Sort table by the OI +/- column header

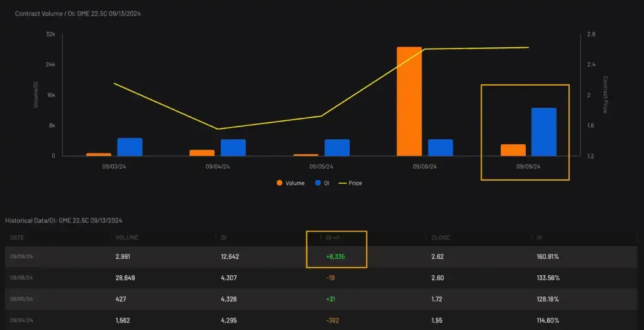point(332,238)
